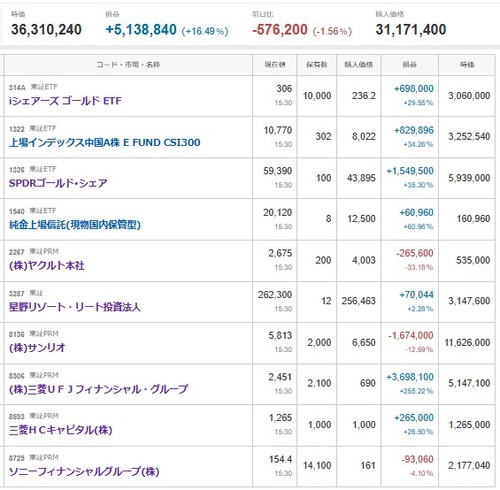The height and width of the screenshot is (490, 500).
Task: Click profit value +265,000
Action: (x=414, y=418)
